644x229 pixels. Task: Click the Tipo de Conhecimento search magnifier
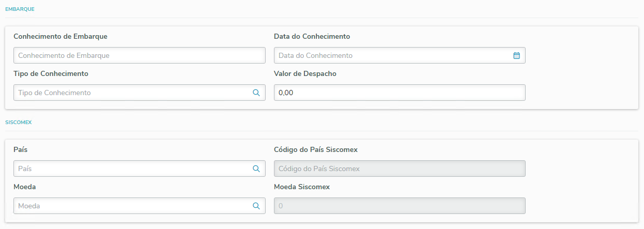tap(256, 93)
